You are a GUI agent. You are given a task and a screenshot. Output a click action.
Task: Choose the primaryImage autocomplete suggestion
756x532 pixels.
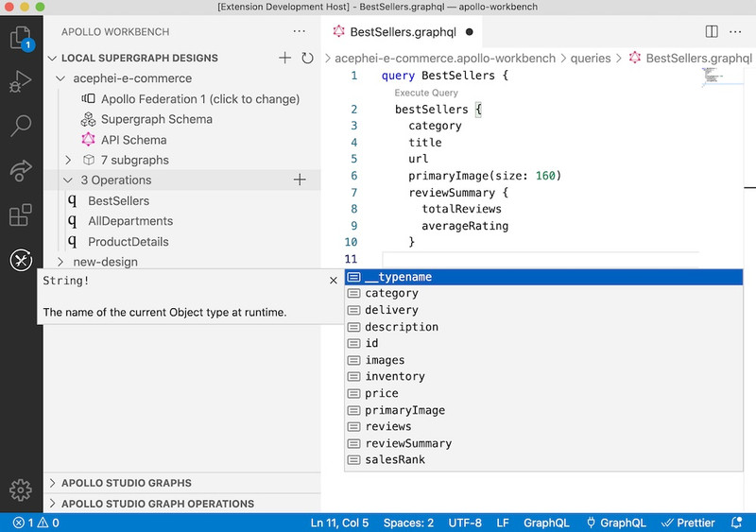(544, 410)
